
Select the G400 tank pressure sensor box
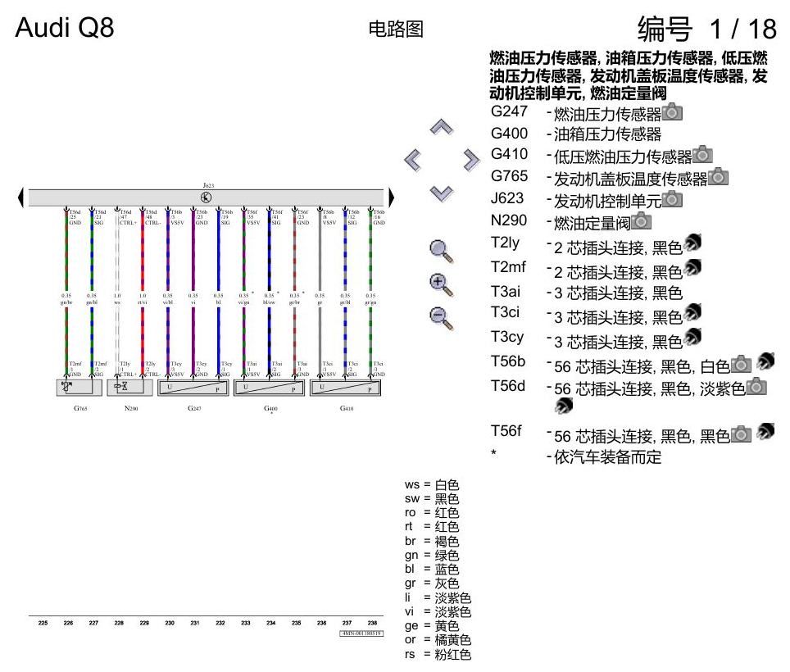tap(269, 388)
